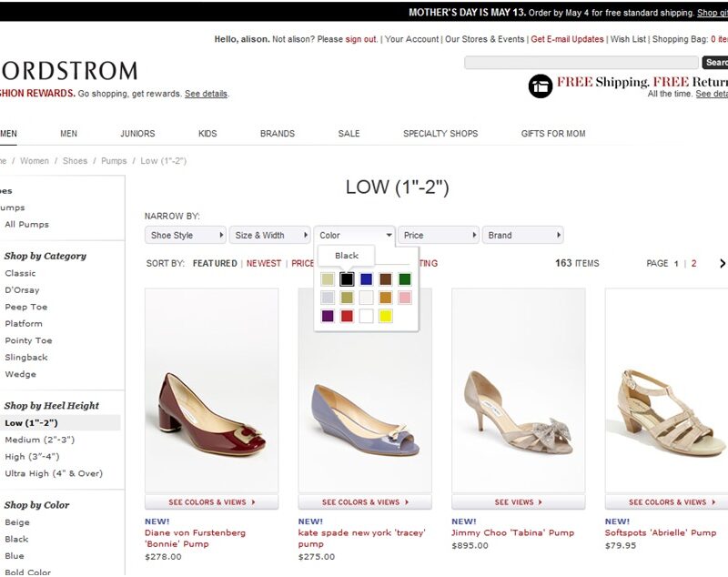Click SEE VIEWS for Jimmy Choo Tabina
728x577 pixels.
tap(519, 502)
